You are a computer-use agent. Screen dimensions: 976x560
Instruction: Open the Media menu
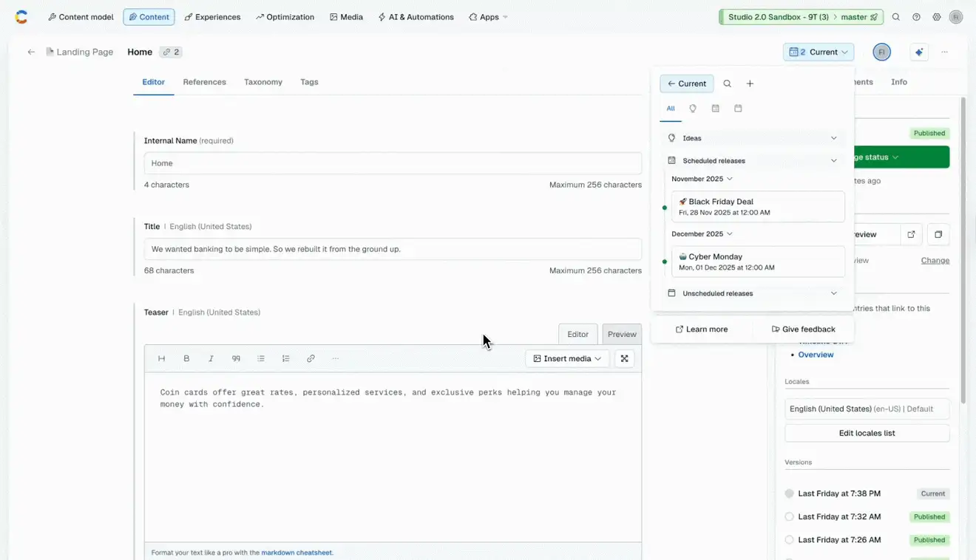tap(346, 17)
